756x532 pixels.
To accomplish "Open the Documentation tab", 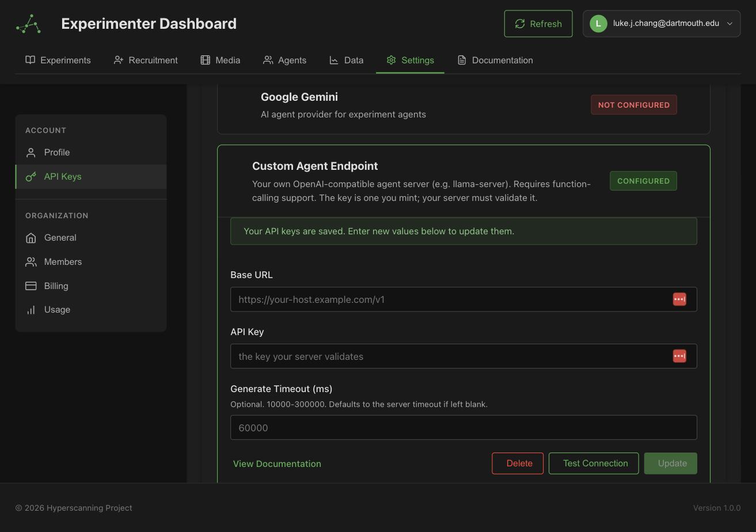I will 495,60.
